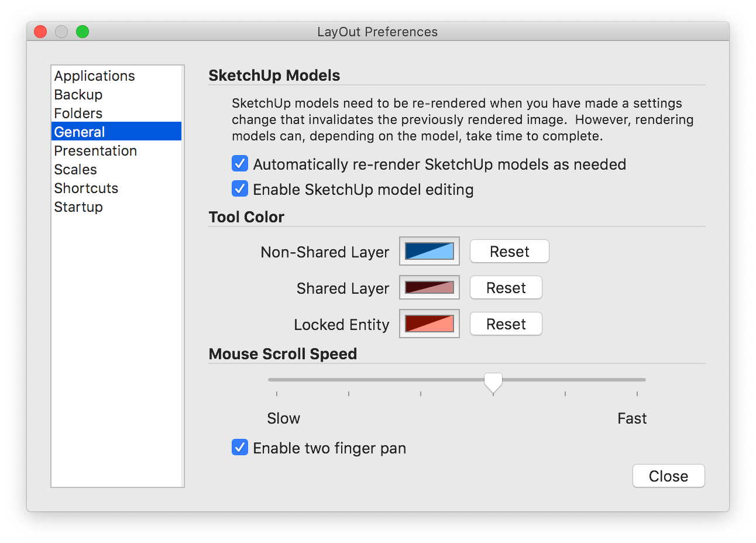Toggle the Enable two finger pan checkbox

pyautogui.click(x=240, y=448)
